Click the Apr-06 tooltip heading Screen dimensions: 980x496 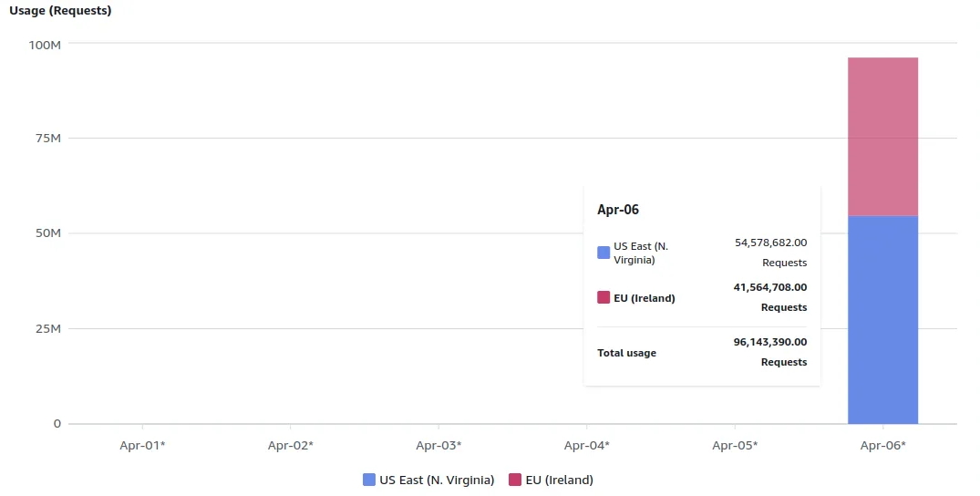click(x=618, y=210)
